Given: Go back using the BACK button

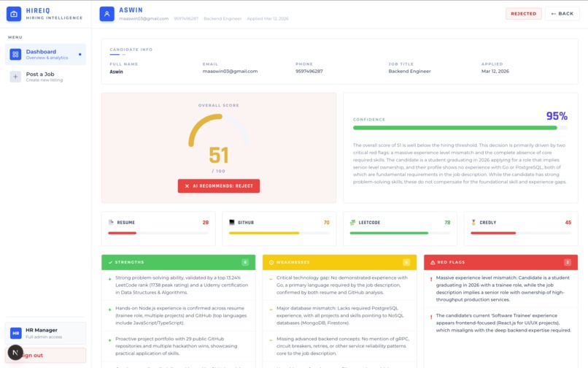Looking at the screenshot, I should pyautogui.click(x=562, y=14).
